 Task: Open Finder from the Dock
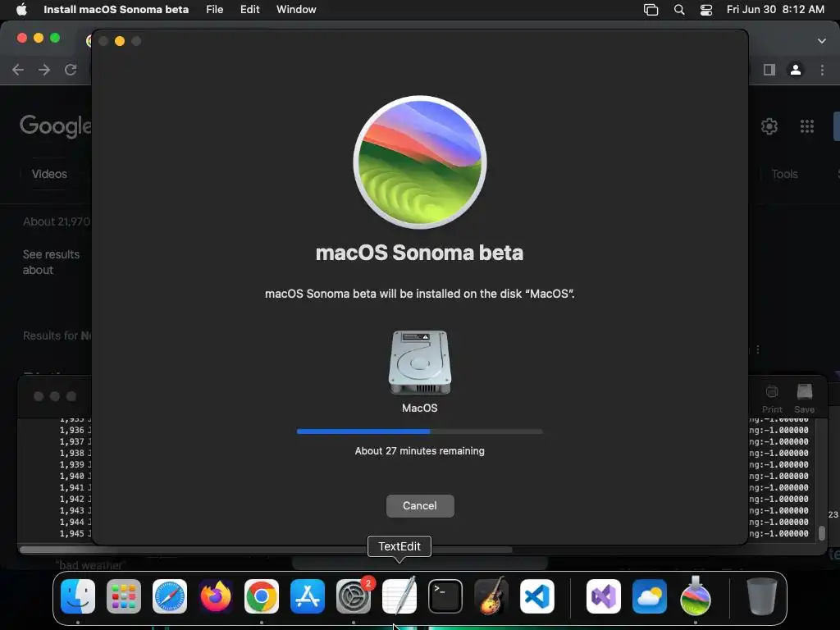(x=78, y=596)
